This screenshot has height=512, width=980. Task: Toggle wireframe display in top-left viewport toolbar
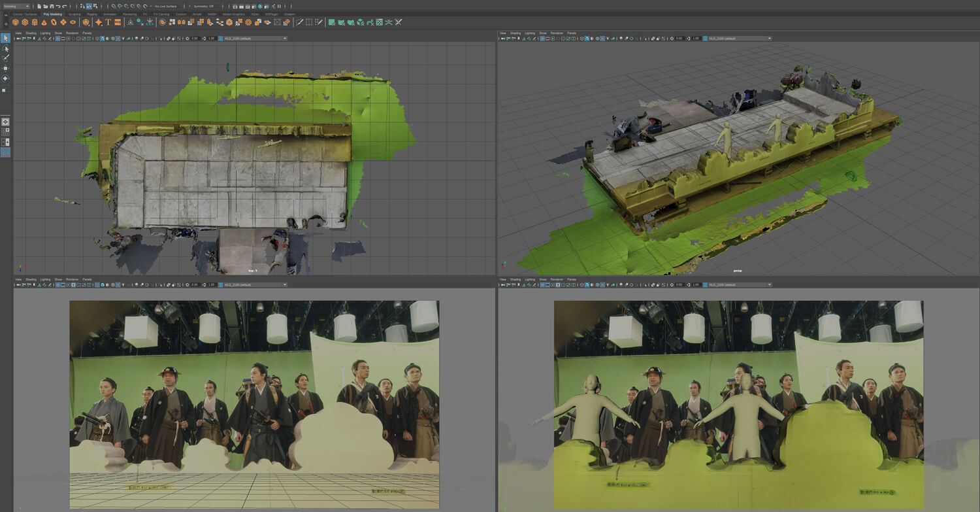97,39
